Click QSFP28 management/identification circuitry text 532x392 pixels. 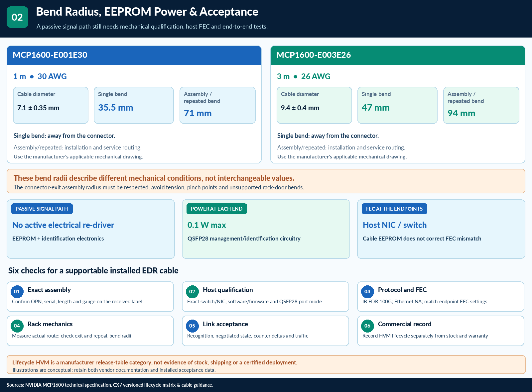(x=244, y=239)
